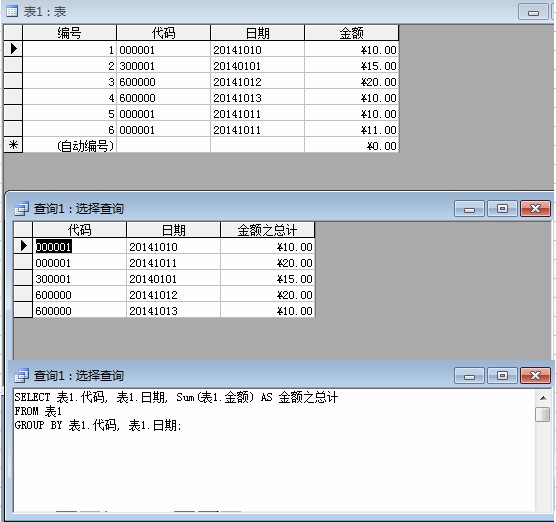This screenshot has width=556, height=522.
Task: Minimize the 表1 table window
Action: pos(533,12)
